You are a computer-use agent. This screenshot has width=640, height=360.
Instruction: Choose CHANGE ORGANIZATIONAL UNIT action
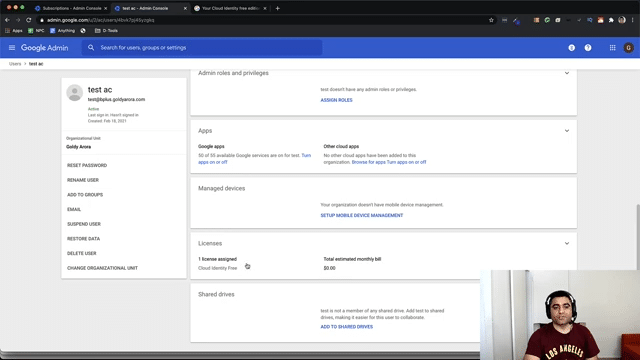102,268
